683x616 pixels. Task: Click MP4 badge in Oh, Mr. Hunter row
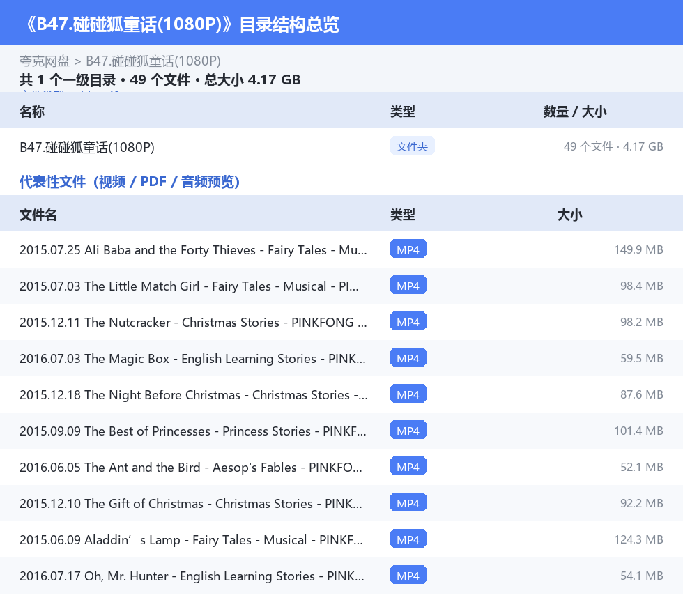tap(408, 575)
